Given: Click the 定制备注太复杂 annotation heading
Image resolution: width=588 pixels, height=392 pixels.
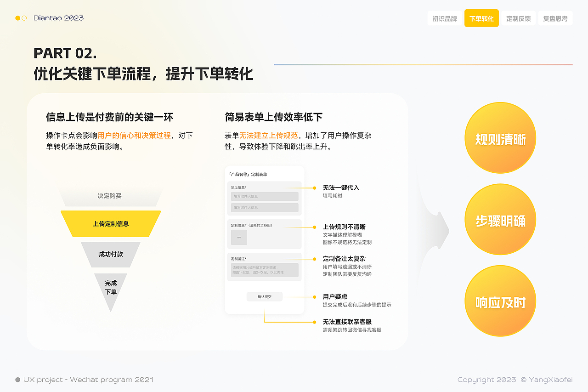Looking at the screenshot, I should (x=344, y=258).
